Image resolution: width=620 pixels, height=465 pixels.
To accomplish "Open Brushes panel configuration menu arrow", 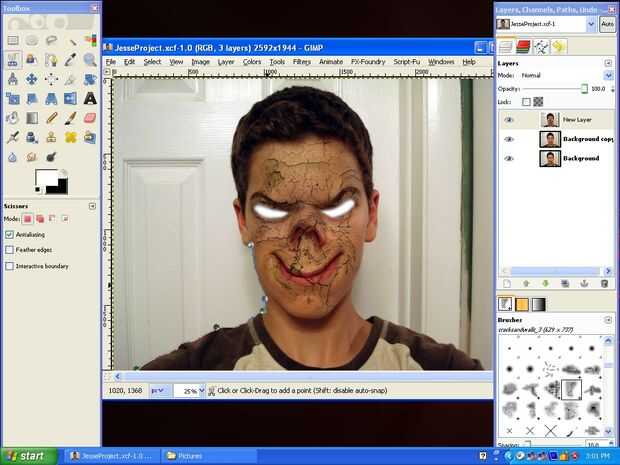I will (608, 319).
